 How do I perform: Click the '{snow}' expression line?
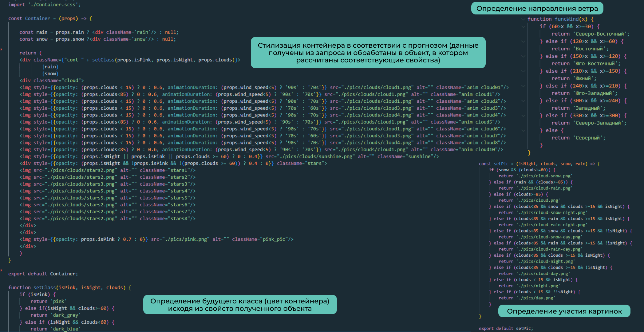coord(50,73)
